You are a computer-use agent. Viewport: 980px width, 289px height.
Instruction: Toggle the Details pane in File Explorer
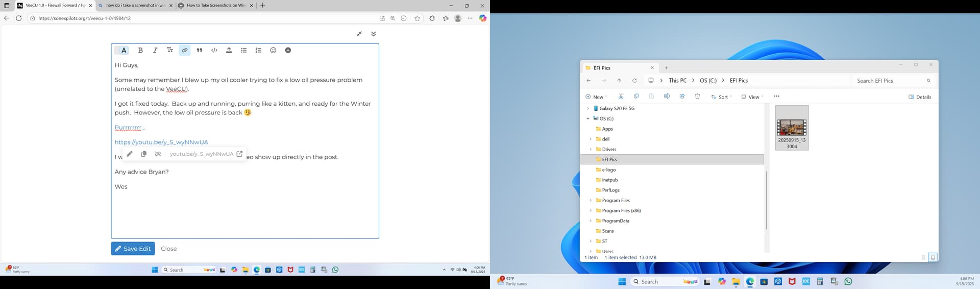click(x=920, y=97)
